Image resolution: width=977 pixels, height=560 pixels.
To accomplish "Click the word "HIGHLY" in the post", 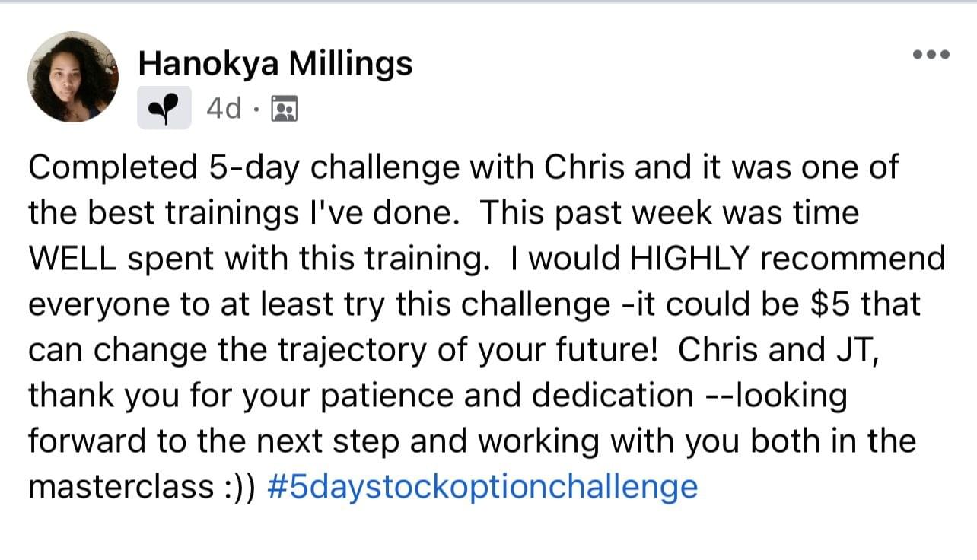I will (689, 259).
